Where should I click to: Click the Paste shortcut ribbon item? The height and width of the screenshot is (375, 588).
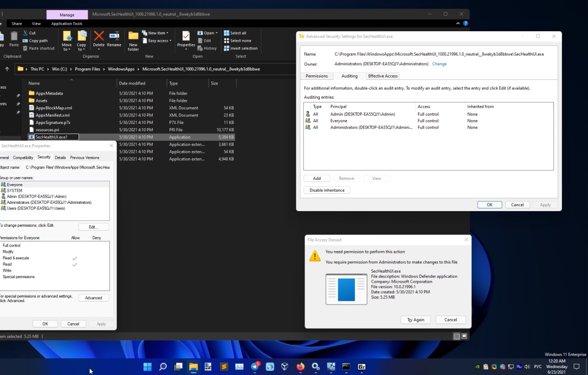pos(38,48)
